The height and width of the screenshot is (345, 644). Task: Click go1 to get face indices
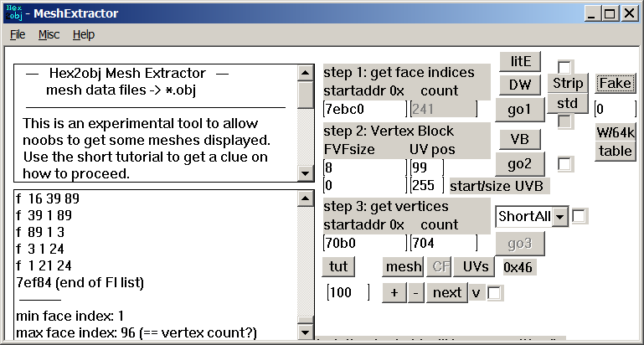(x=520, y=109)
